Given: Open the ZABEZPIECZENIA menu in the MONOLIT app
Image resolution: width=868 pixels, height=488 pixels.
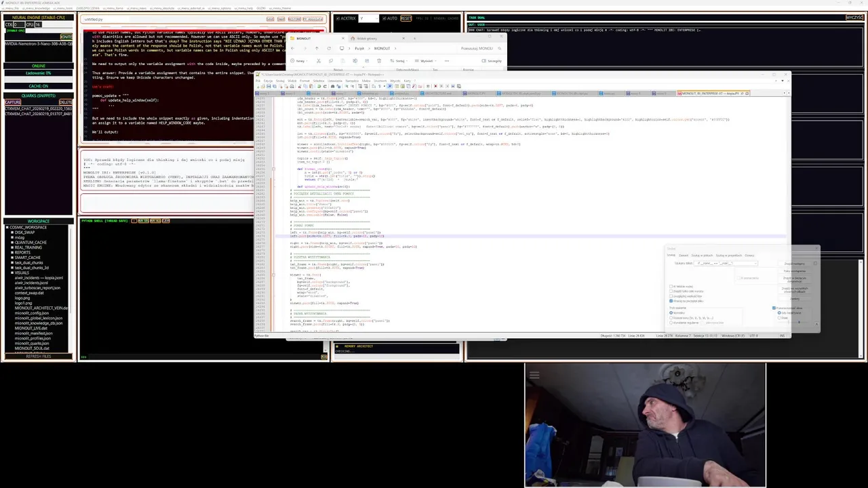Looking at the screenshot, I should (x=87, y=8).
